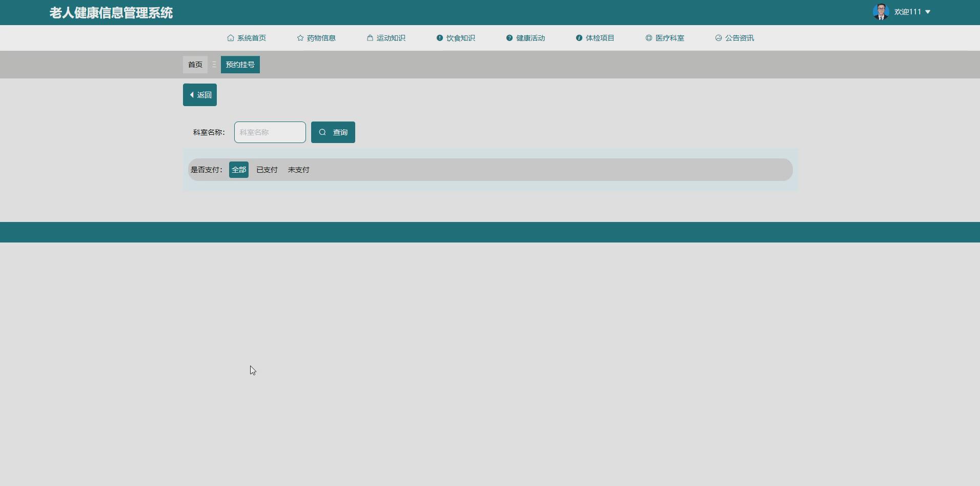This screenshot has height=486, width=980.
Task: Click the 欢迎111 user name text
Action: click(x=908, y=12)
